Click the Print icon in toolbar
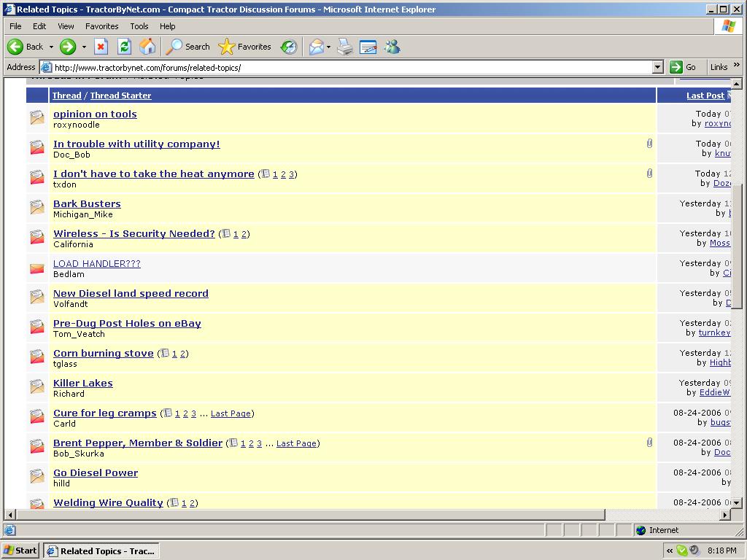Screen dimensions: 747x560 coord(345,47)
